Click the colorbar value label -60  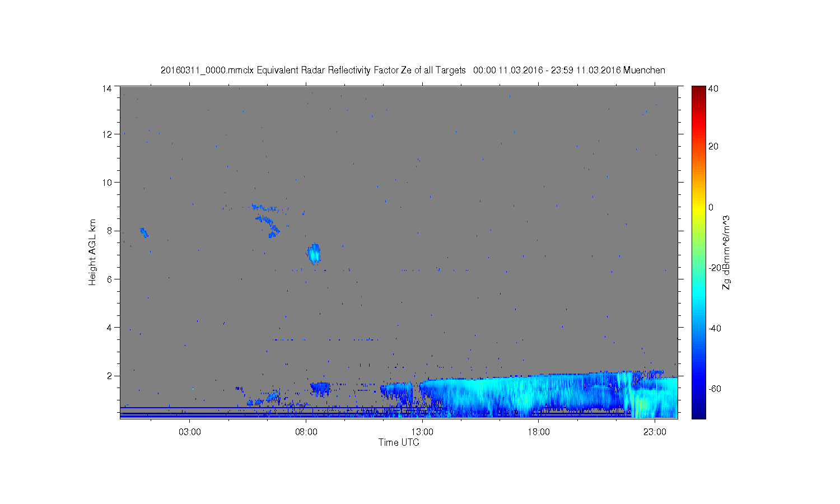pyautogui.click(x=715, y=389)
